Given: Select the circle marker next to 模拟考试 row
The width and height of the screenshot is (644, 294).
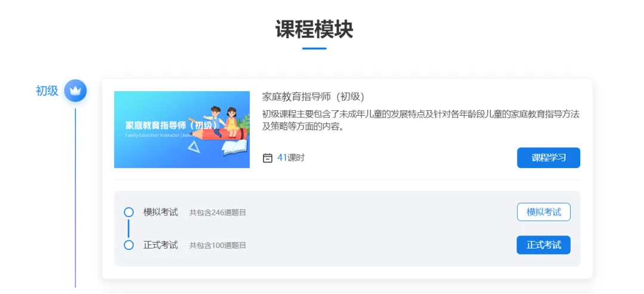Looking at the screenshot, I should point(129,212).
